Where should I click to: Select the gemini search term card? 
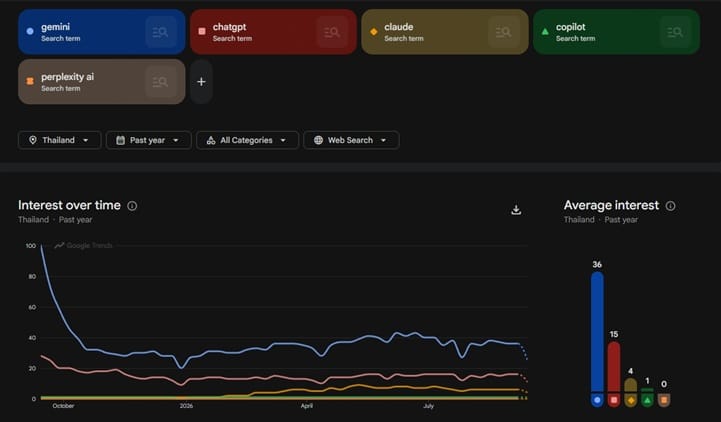point(102,32)
